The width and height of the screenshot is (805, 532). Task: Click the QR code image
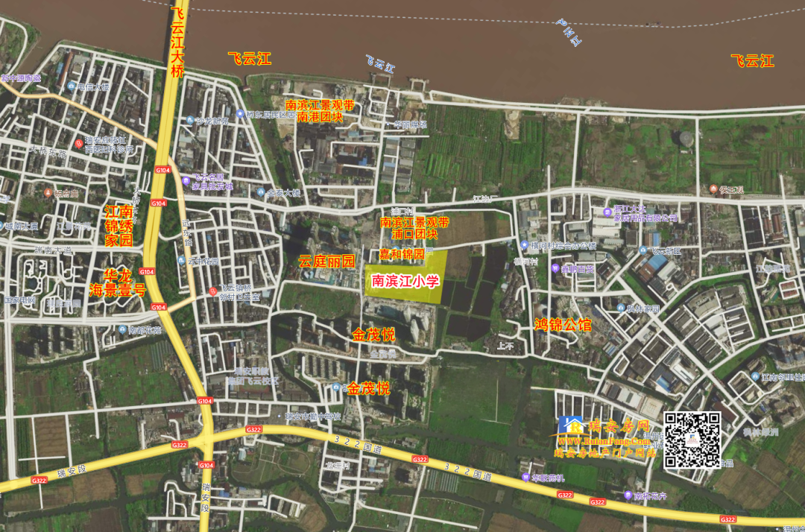point(692,440)
